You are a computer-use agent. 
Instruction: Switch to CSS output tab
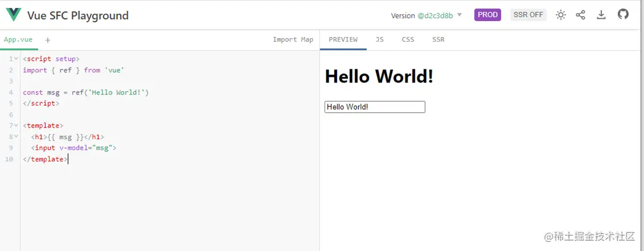(x=408, y=39)
